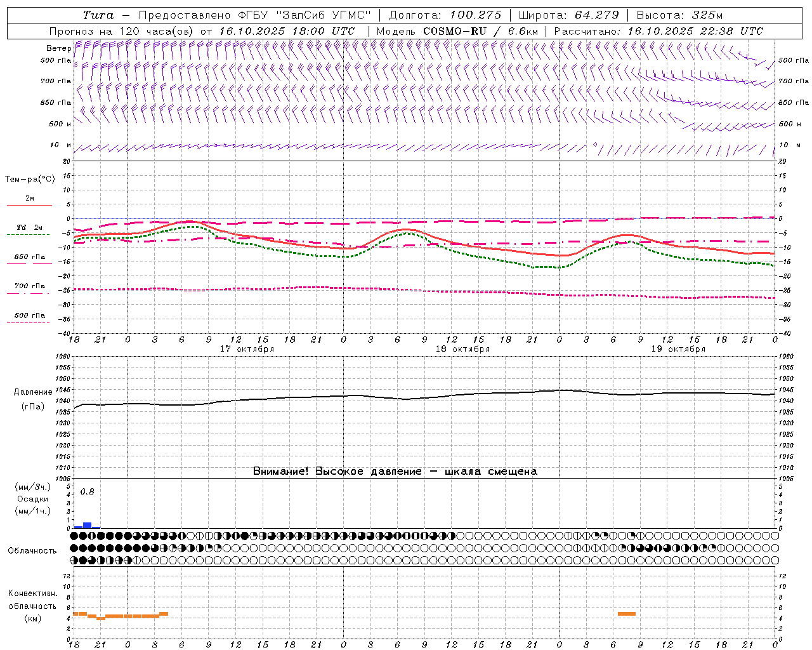Image resolution: width=812 pixels, height=650 pixels.
Task: Click "Предоставлено ФГБУ "ЗапСиб УГМС"" provider text
Action: [x=254, y=15]
